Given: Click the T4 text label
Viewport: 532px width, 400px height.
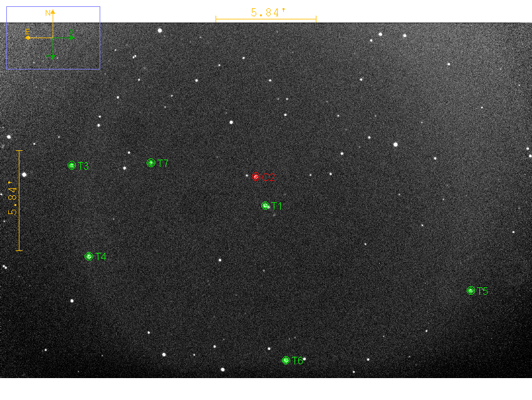Looking at the screenshot, I should (x=101, y=257).
